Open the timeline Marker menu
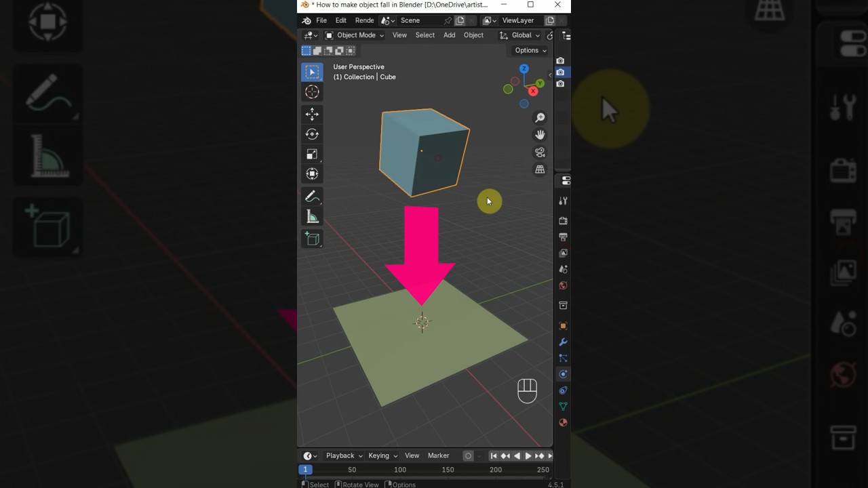The image size is (868, 488). pos(439,456)
